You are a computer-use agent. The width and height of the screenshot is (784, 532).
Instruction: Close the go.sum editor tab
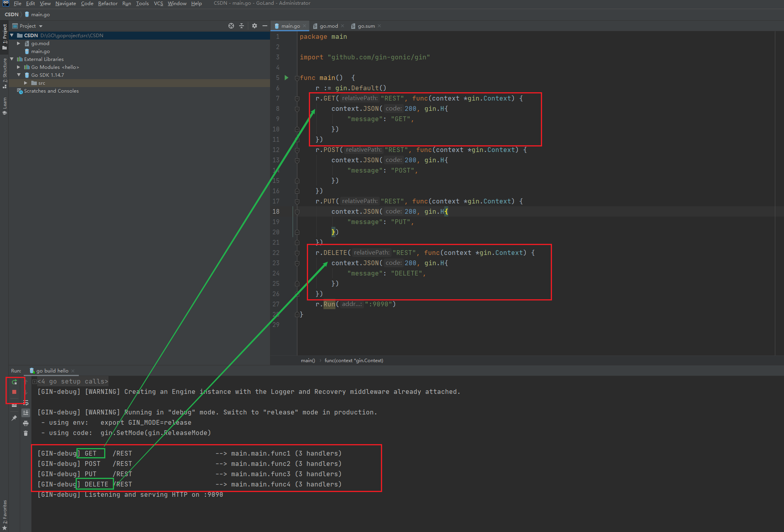379,26
